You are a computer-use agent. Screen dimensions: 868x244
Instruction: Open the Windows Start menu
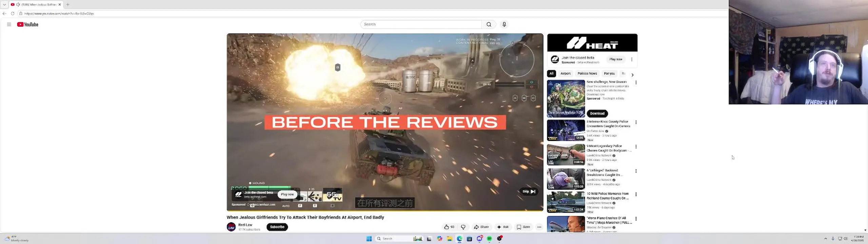[x=369, y=239]
